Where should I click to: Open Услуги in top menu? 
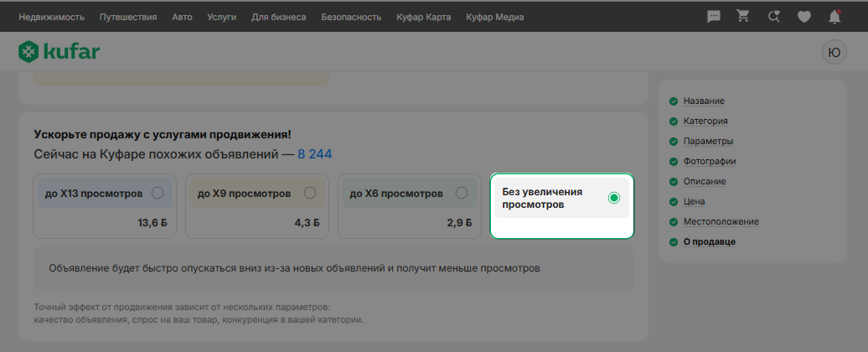(x=221, y=17)
